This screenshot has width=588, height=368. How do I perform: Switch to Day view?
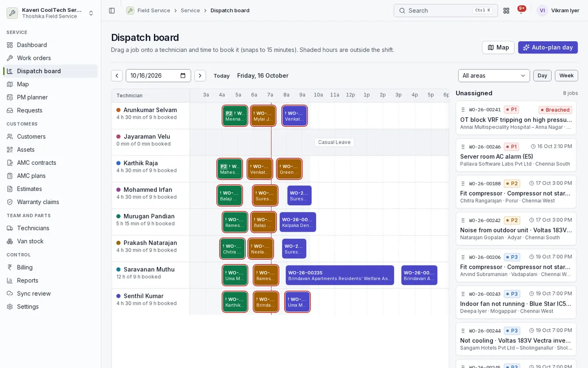pos(542,76)
